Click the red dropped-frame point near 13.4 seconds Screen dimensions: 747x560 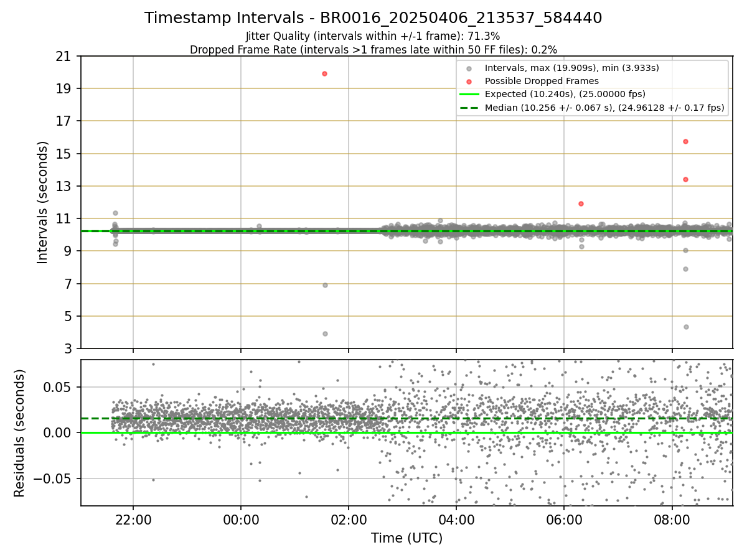pyautogui.click(x=685, y=179)
